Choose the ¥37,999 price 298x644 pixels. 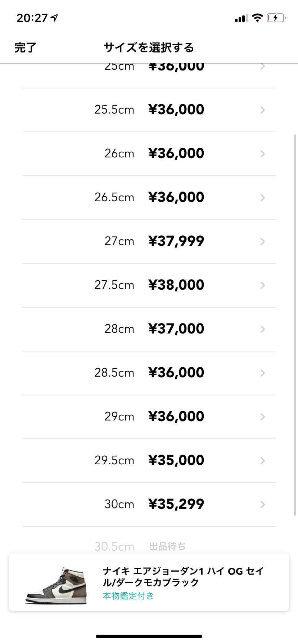(x=176, y=241)
